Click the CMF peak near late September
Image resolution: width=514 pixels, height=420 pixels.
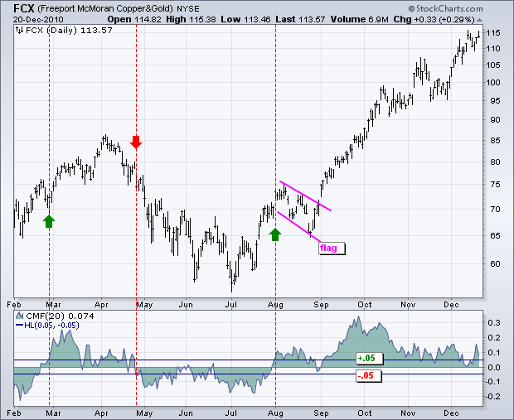[358, 318]
